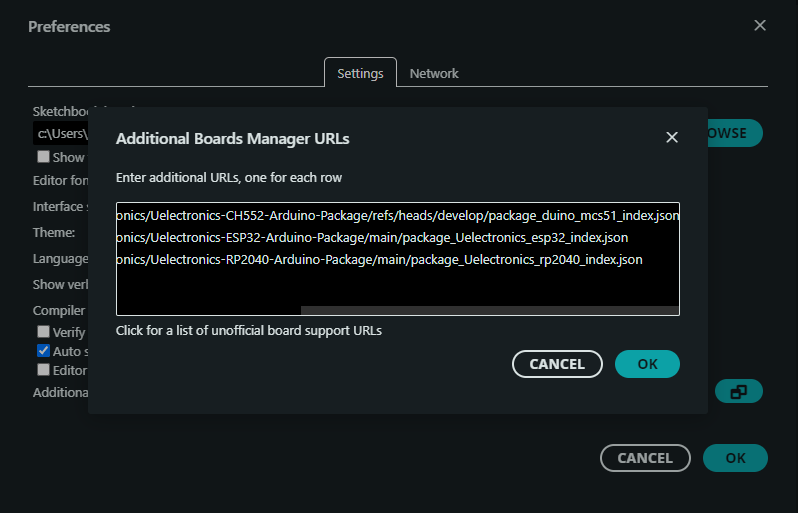Switch to the Network tab

pyautogui.click(x=434, y=73)
